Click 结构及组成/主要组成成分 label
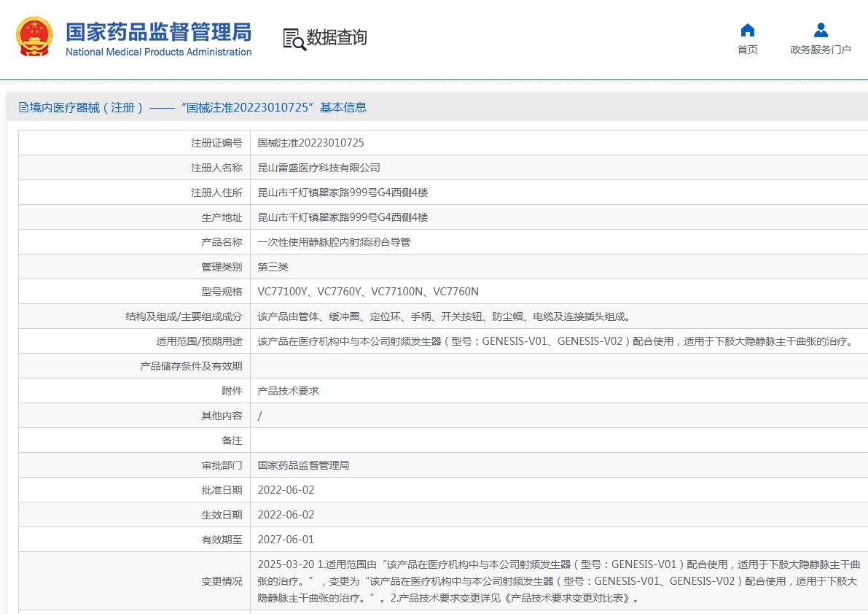 coord(184,316)
